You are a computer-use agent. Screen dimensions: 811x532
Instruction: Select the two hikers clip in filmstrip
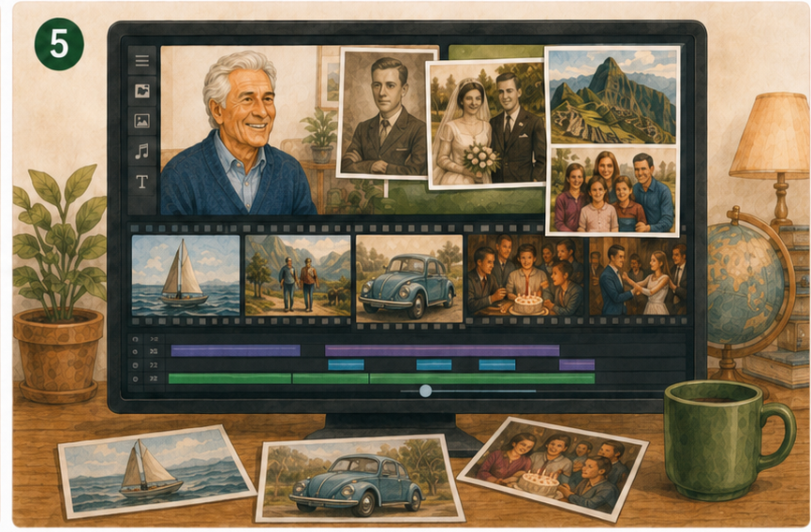(x=298, y=275)
